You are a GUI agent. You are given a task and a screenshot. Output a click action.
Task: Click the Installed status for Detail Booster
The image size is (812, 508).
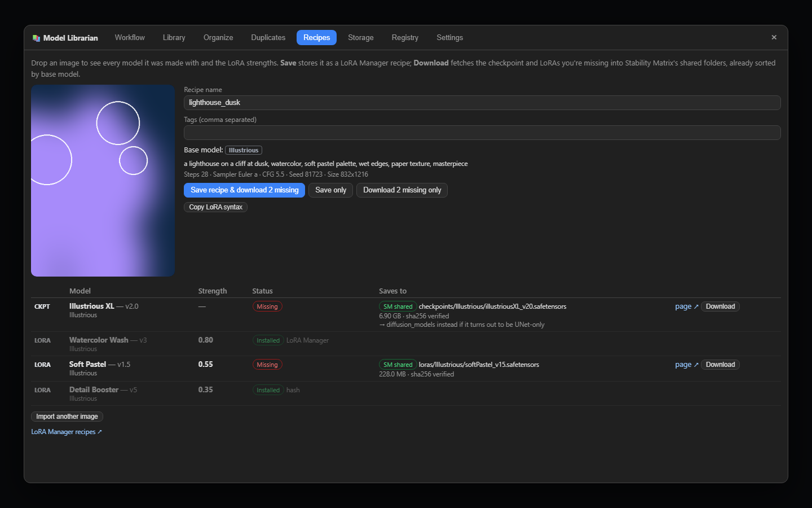coord(268,390)
